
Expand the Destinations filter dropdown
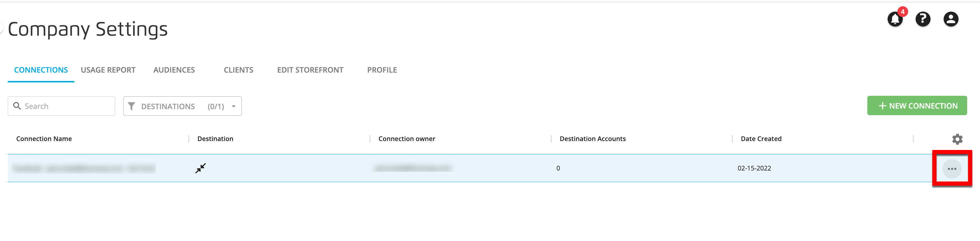pos(182,106)
